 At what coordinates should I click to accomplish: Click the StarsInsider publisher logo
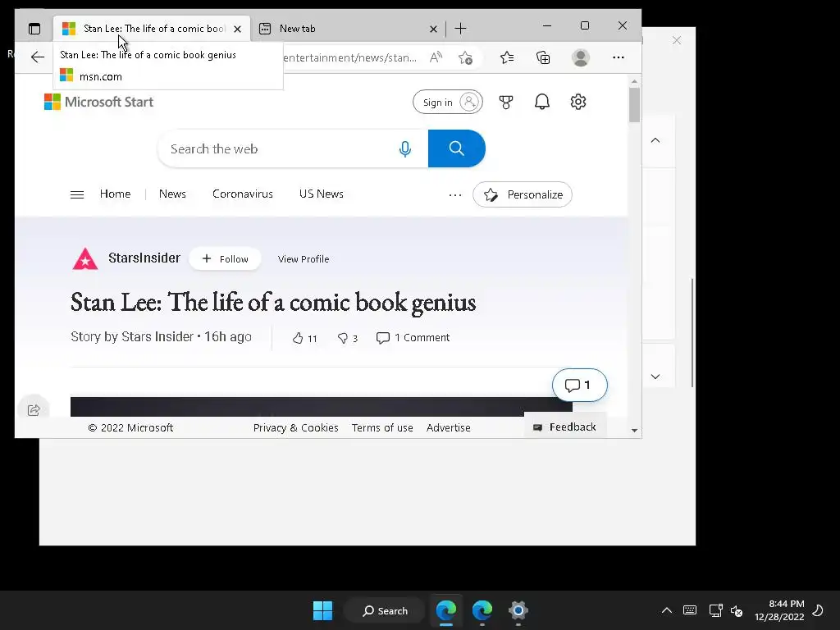coord(85,258)
